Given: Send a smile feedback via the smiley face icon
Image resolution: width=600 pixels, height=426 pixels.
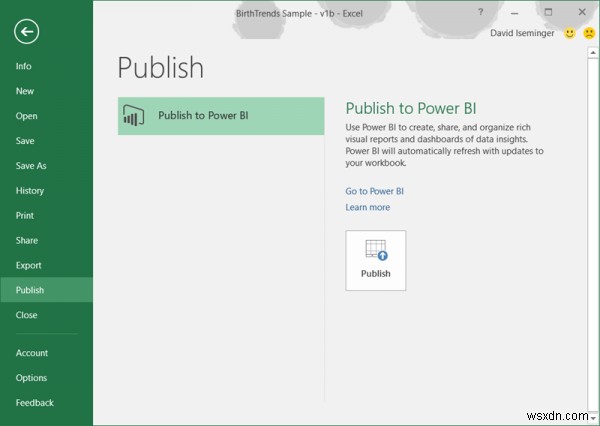Looking at the screenshot, I should 569,33.
